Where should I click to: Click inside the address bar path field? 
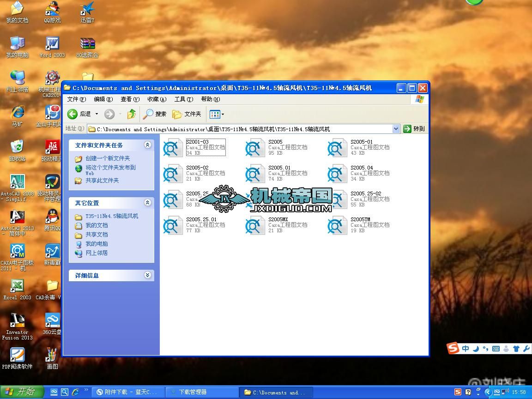point(240,129)
